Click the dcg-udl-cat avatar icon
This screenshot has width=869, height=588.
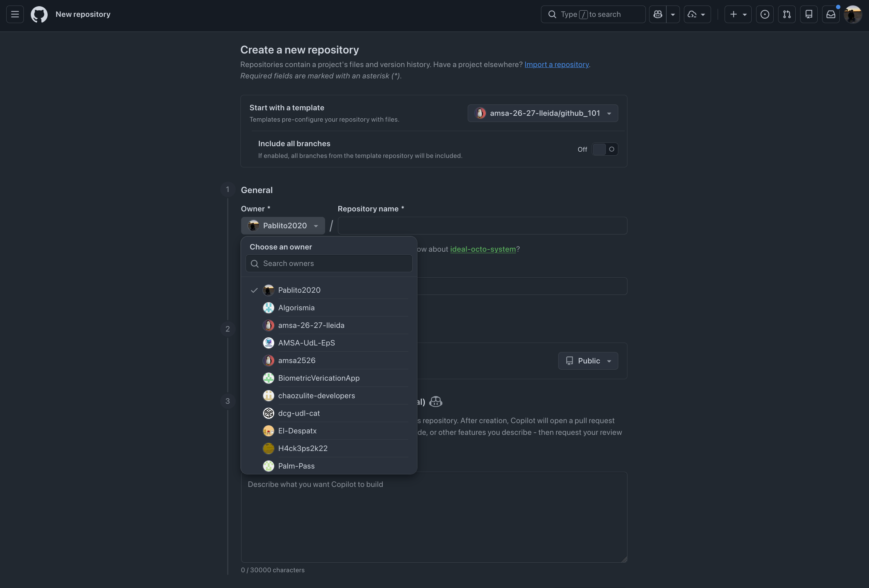269,413
